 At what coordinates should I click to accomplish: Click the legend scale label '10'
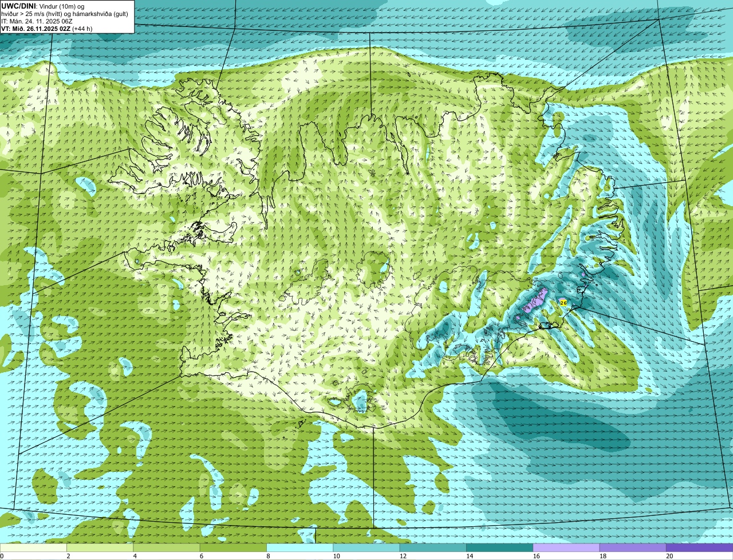(336, 556)
